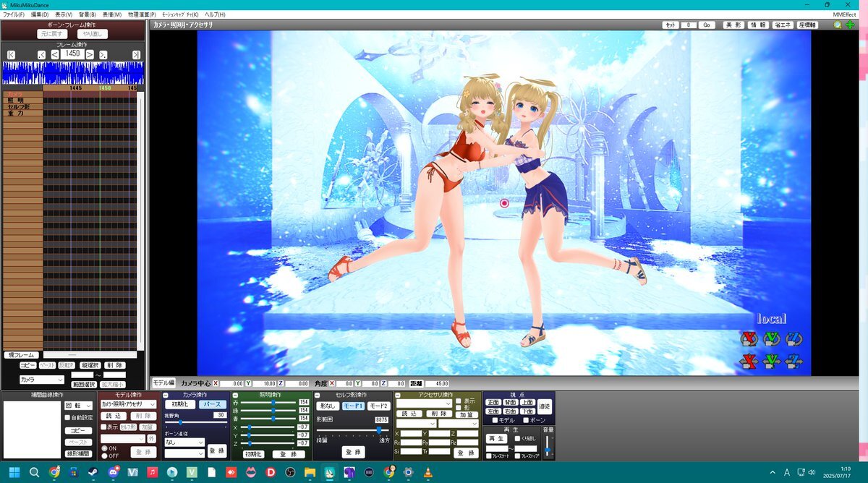The width and height of the screenshot is (868, 483).
Task: Select the 照明 row in timeline
Action: coord(22,101)
